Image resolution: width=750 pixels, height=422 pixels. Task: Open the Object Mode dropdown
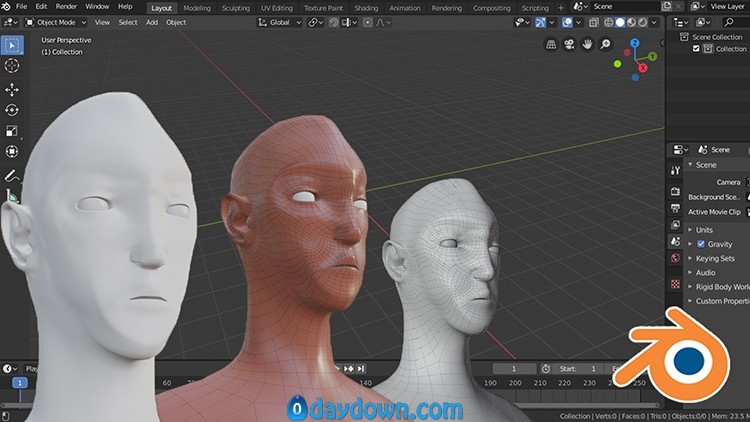click(x=56, y=22)
